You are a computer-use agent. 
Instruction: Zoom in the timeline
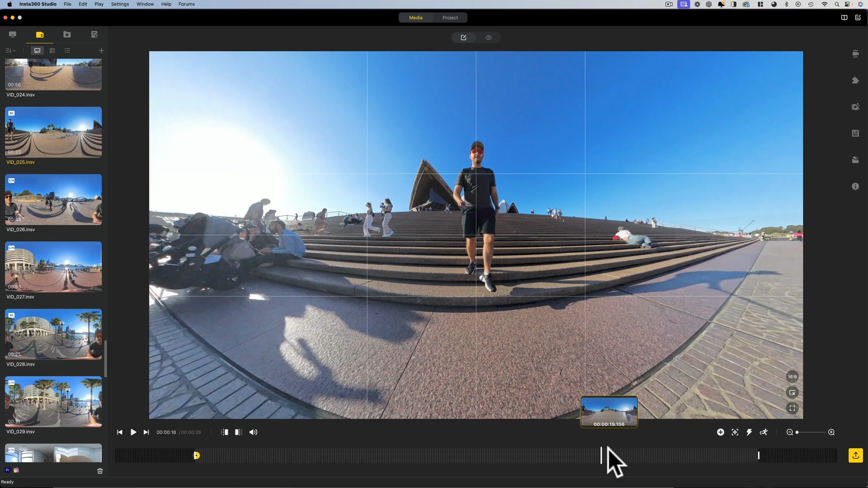click(831, 432)
